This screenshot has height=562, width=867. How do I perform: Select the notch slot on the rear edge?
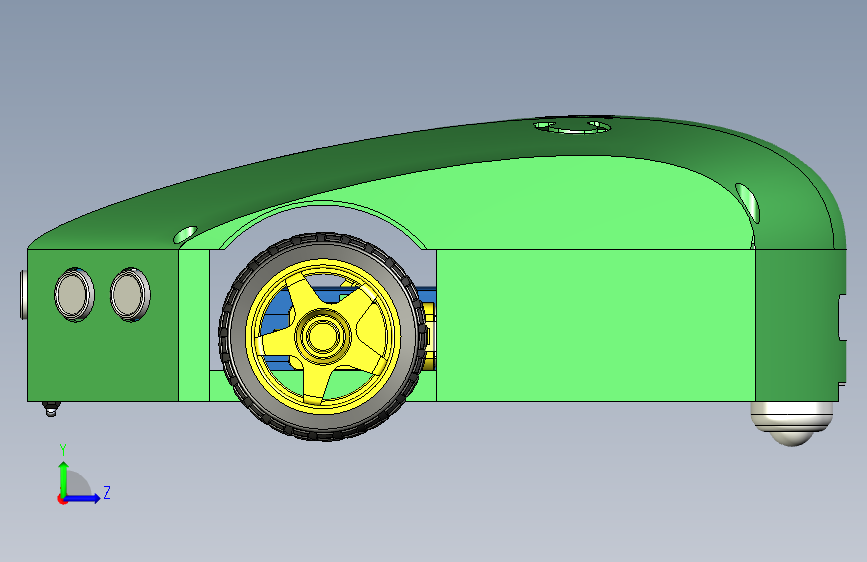tap(842, 318)
